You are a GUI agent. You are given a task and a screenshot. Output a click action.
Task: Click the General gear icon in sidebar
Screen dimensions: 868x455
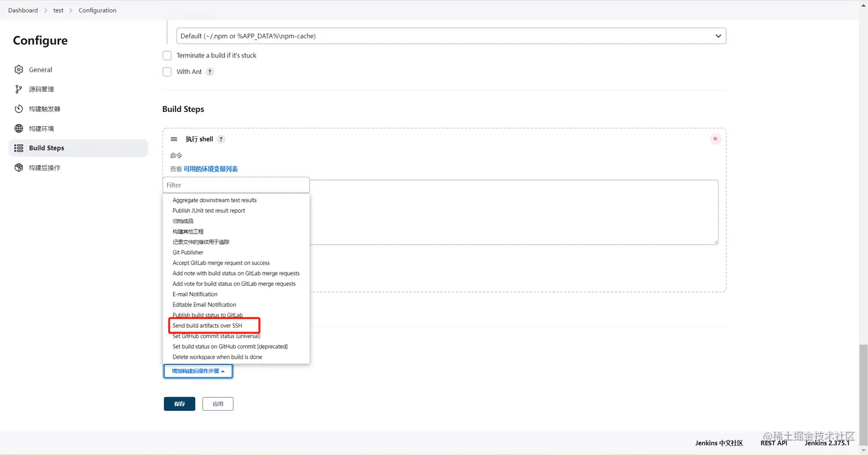click(x=18, y=70)
